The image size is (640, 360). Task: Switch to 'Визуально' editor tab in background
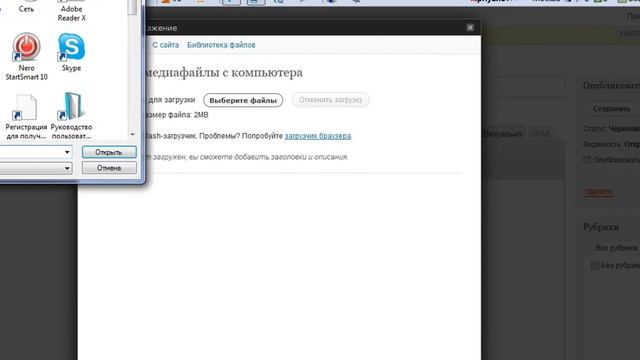(x=502, y=134)
